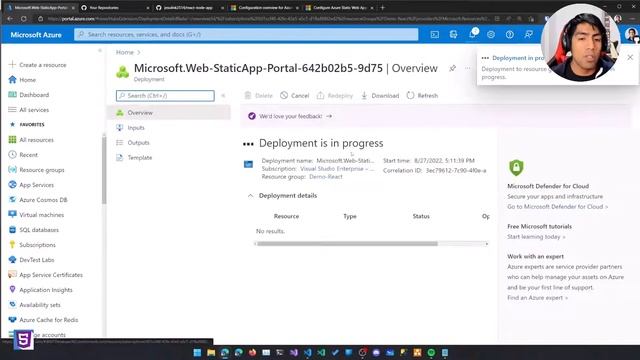Open App Service Certificates in sidebar
Viewport: 640px width, 360px height.
click(x=46, y=275)
